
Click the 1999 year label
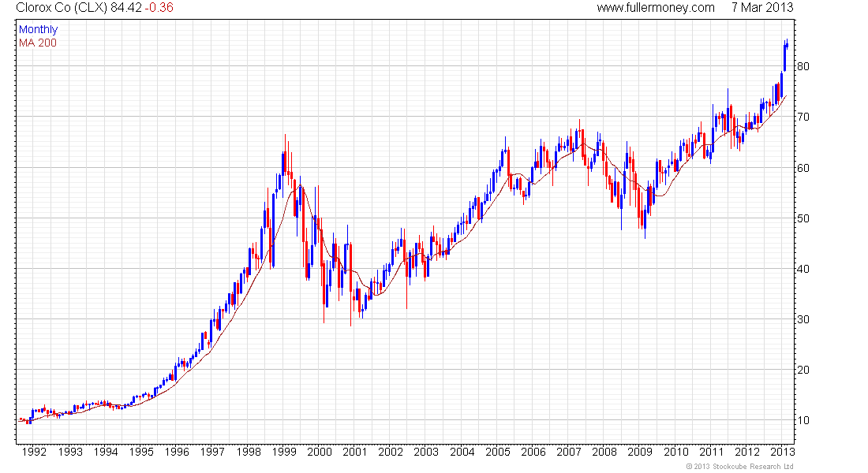284,452
